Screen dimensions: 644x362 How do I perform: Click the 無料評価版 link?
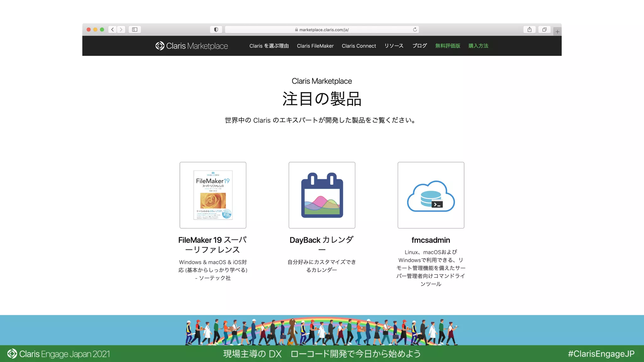pyautogui.click(x=447, y=46)
